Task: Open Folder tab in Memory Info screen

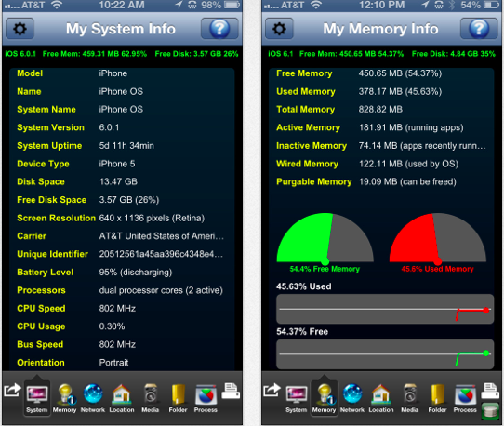Action: click(437, 398)
